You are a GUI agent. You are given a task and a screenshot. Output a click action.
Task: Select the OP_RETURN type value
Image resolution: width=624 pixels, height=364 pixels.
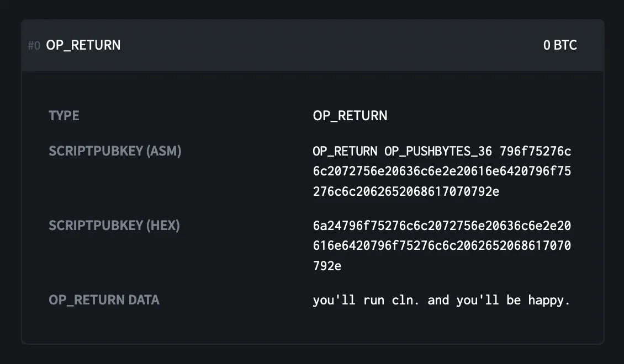(350, 116)
